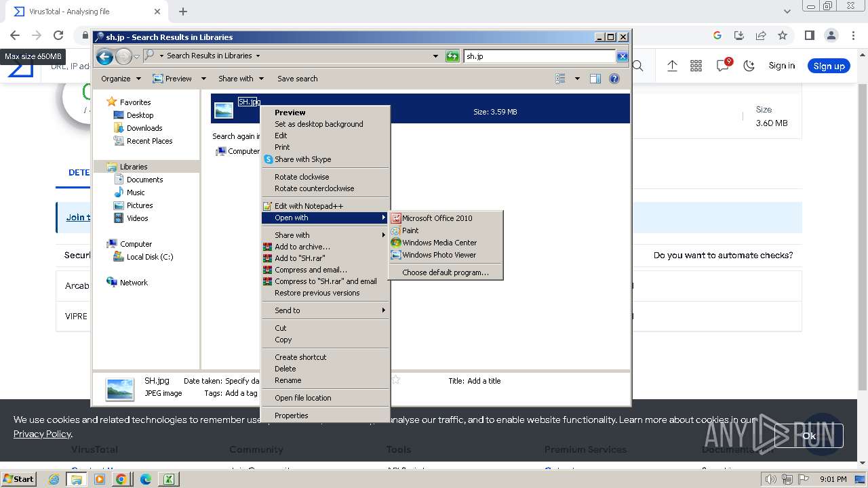The image size is (868, 488).
Task: Expand the Send to submenu
Action: tap(325, 310)
